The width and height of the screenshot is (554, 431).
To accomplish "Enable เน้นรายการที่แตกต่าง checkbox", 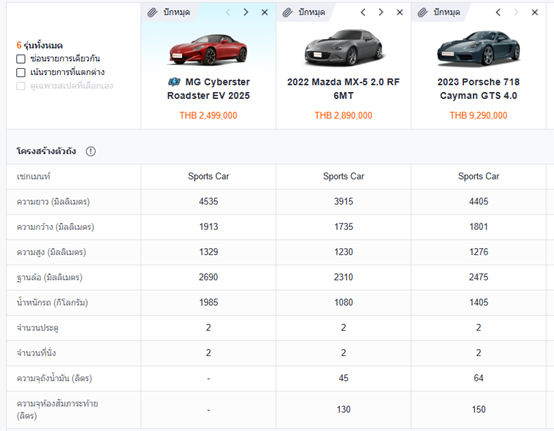I will [x=21, y=72].
